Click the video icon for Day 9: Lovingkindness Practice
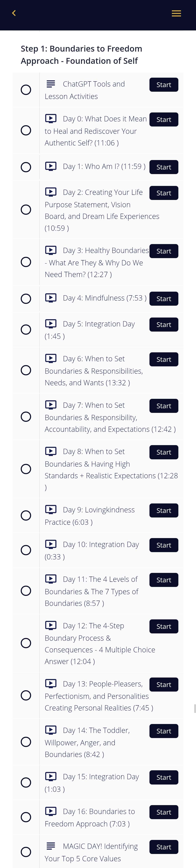196x868 pixels. (x=51, y=509)
